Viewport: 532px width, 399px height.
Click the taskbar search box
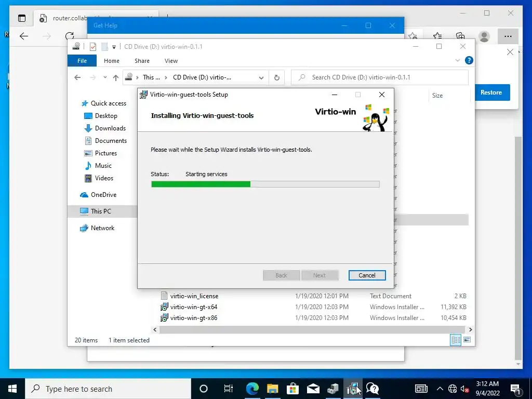pos(108,389)
